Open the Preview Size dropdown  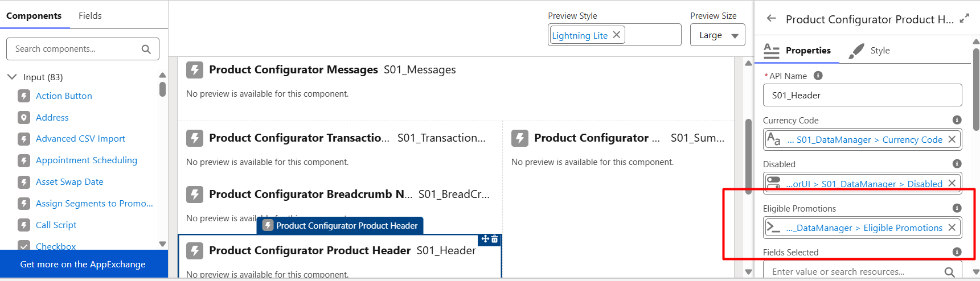coord(718,35)
